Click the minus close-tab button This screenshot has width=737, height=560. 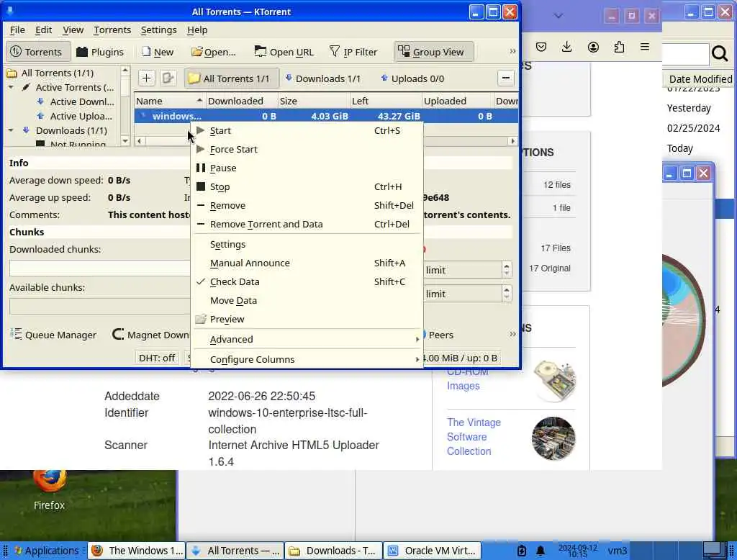pyautogui.click(x=506, y=78)
